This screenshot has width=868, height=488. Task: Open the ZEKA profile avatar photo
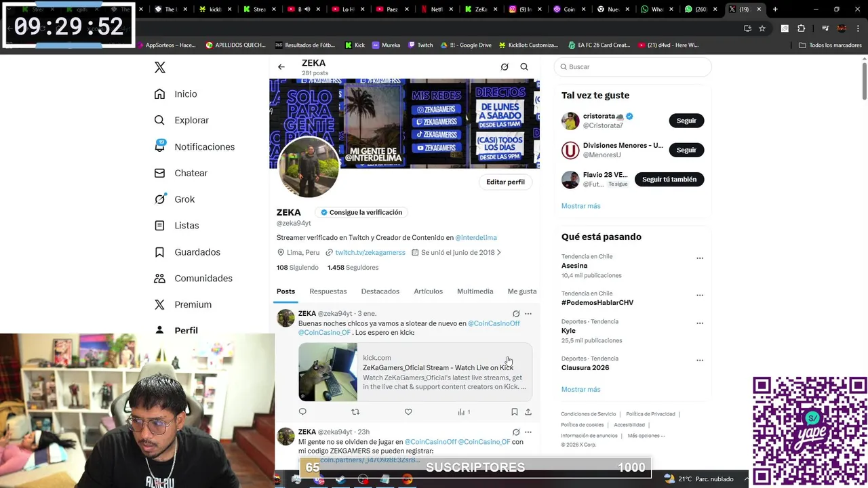point(309,167)
